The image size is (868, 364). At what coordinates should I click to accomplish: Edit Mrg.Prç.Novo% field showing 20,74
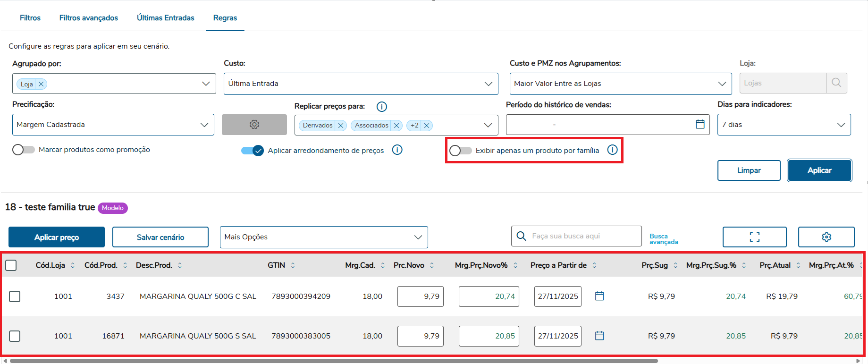489,296
